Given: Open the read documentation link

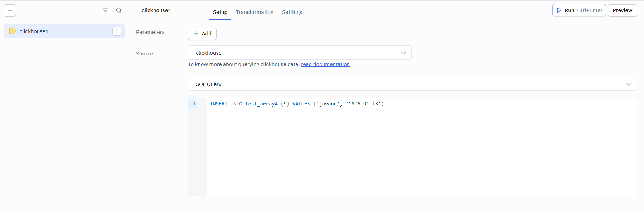Looking at the screenshot, I should click(325, 64).
